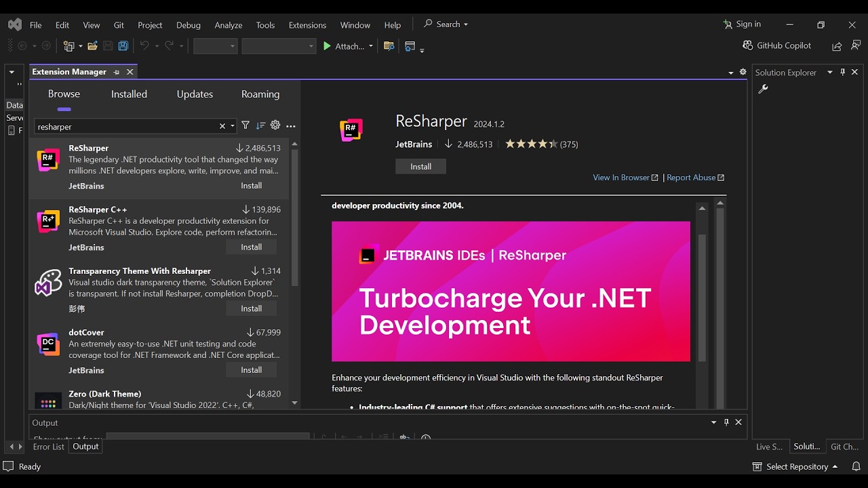Screen dimensions: 868x488
Task: Click the Find in Files toolbar icon
Action: 389,46
